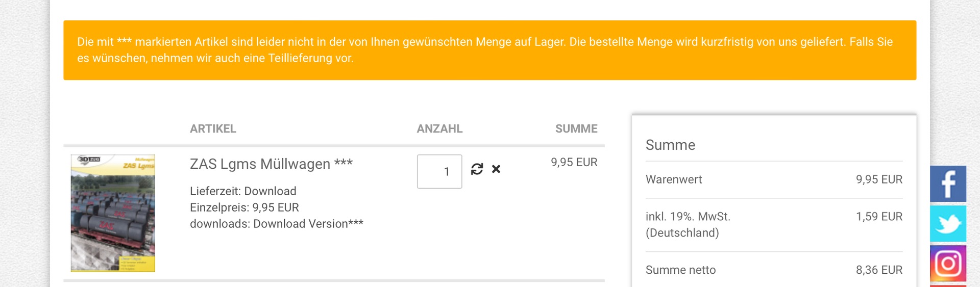Click the downloads: Download Version line
This screenshot has width=980, height=287.
tap(276, 224)
